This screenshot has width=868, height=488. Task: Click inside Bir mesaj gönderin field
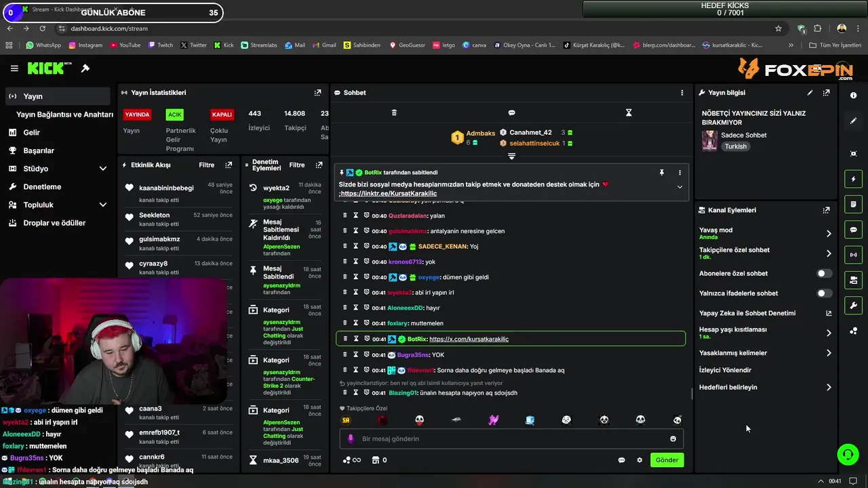click(x=511, y=439)
